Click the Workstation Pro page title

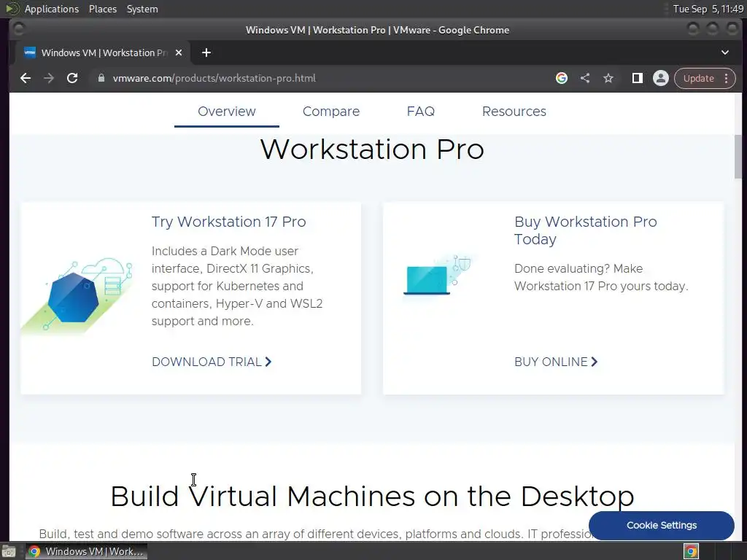click(372, 149)
